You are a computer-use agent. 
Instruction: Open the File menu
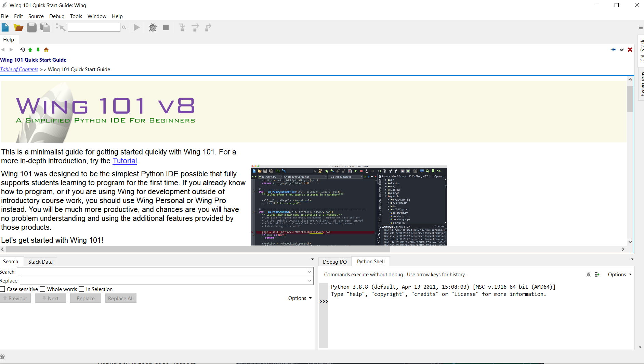(4, 16)
